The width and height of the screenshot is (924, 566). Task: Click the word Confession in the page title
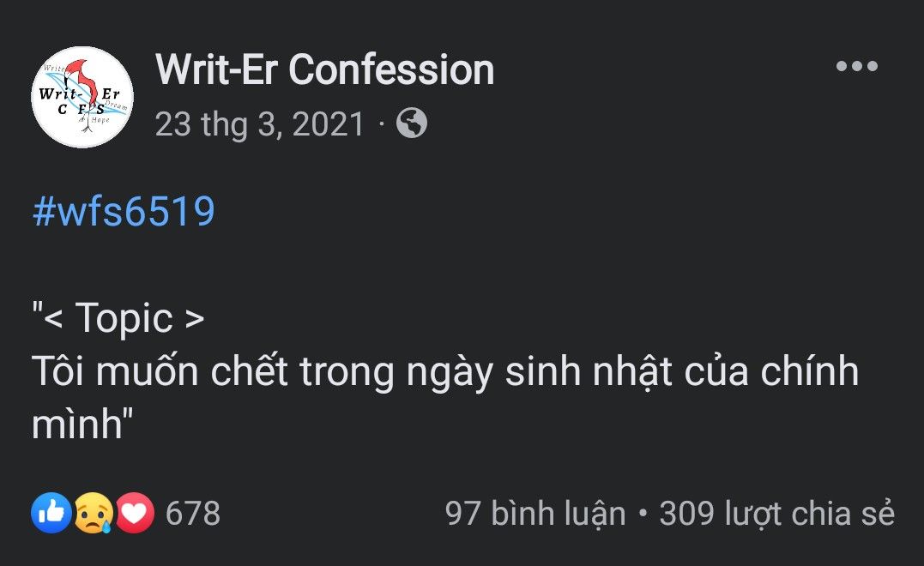(x=391, y=69)
